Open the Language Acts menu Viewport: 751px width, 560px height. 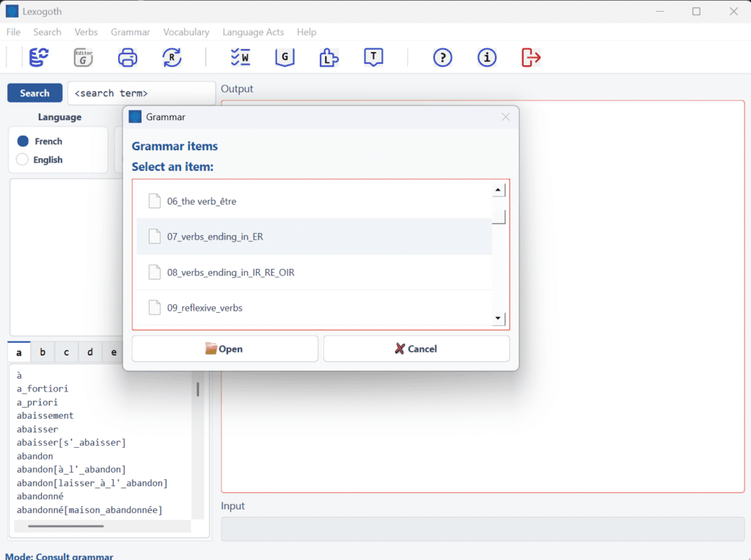[x=253, y=32]
